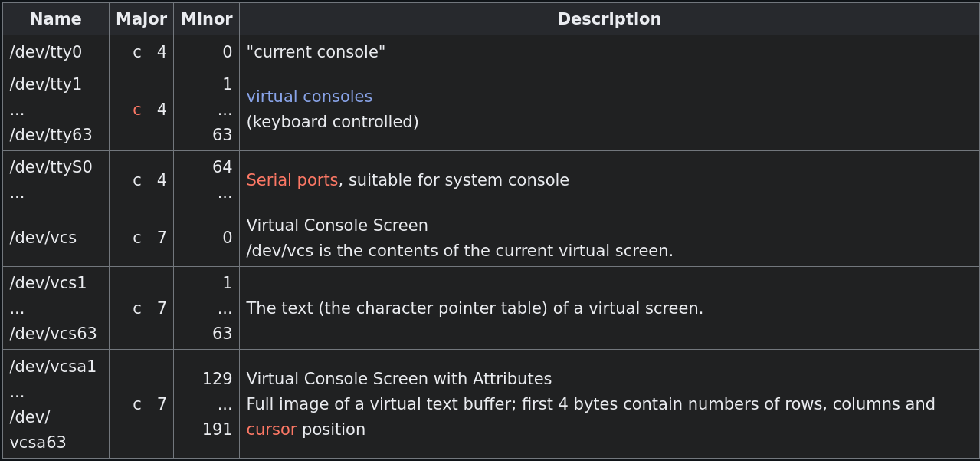
Task: Click the /dev/ttyS0 name cell
Action: coord(56,180)
